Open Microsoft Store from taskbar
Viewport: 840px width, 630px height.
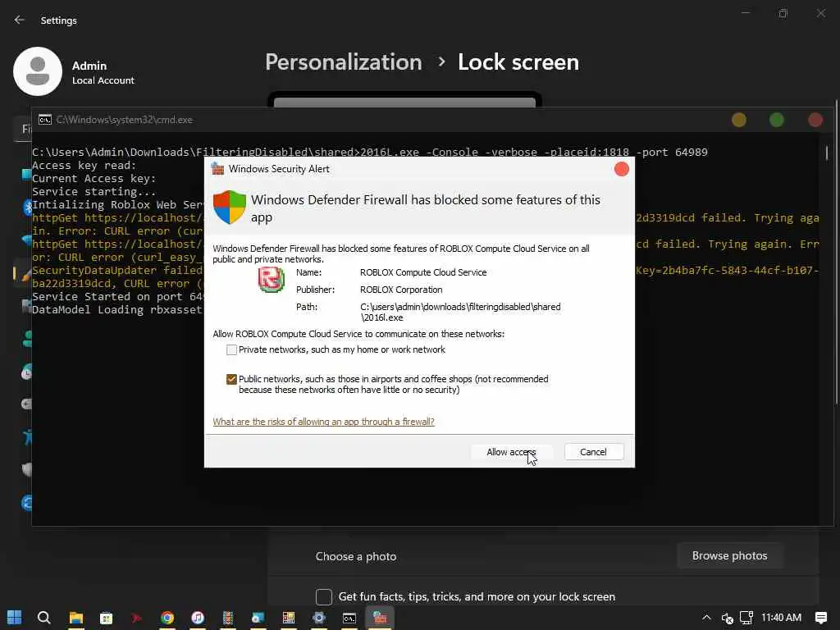pos(106,618)
